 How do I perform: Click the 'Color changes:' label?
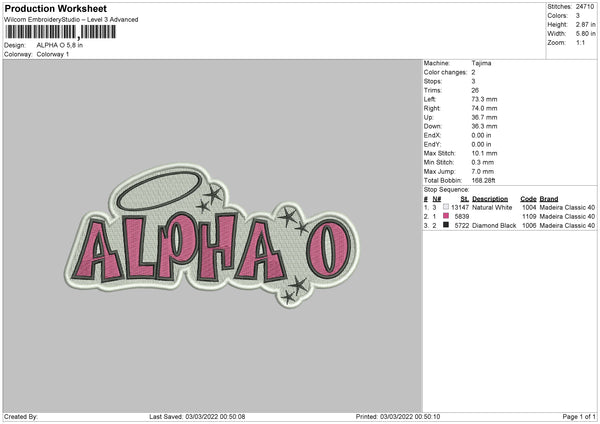[445, 72]
